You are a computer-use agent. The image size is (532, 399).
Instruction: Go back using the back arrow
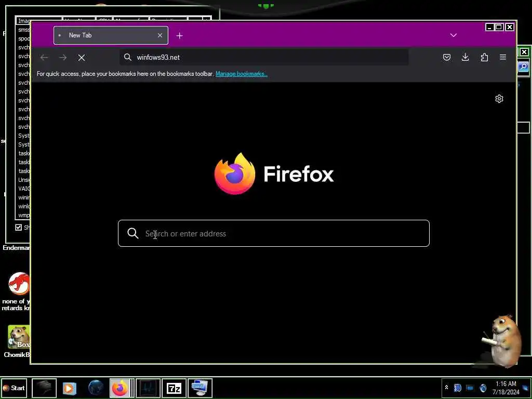pos(44,58)
